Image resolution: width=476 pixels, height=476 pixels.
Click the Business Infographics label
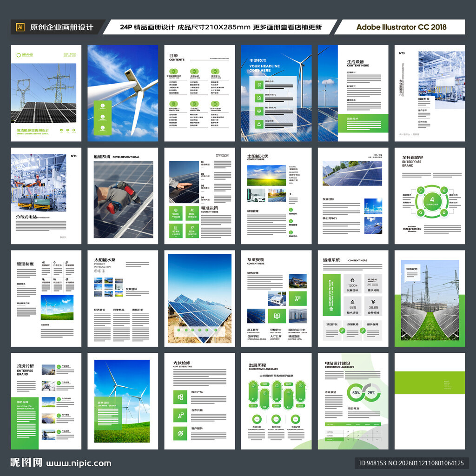[412, 229]
